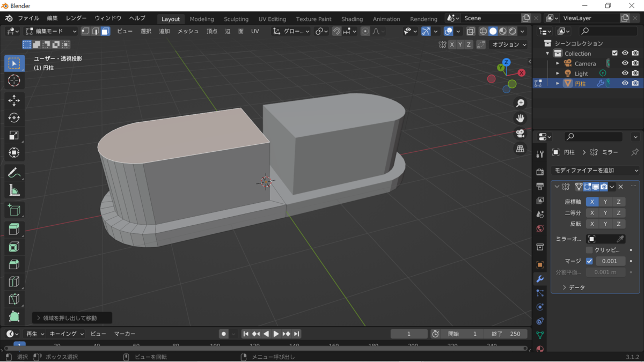Enable 反転 X axis button
The image size is (644, 362).
coord(592,224)
